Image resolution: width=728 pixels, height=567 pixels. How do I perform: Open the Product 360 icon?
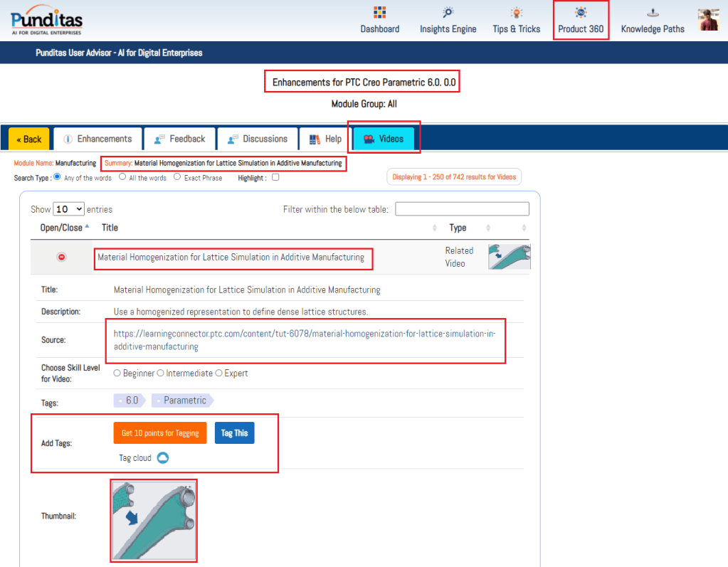pyautogui.click(x=581, y=13)
